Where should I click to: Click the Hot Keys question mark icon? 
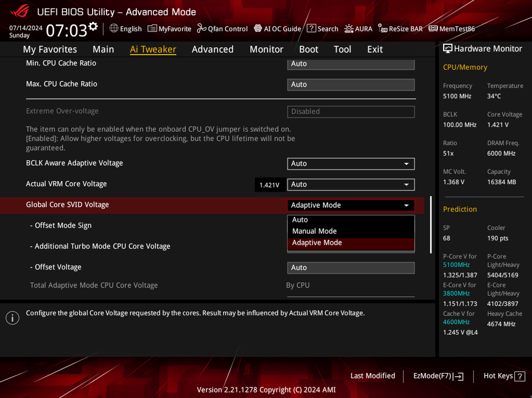pos(520,376)
